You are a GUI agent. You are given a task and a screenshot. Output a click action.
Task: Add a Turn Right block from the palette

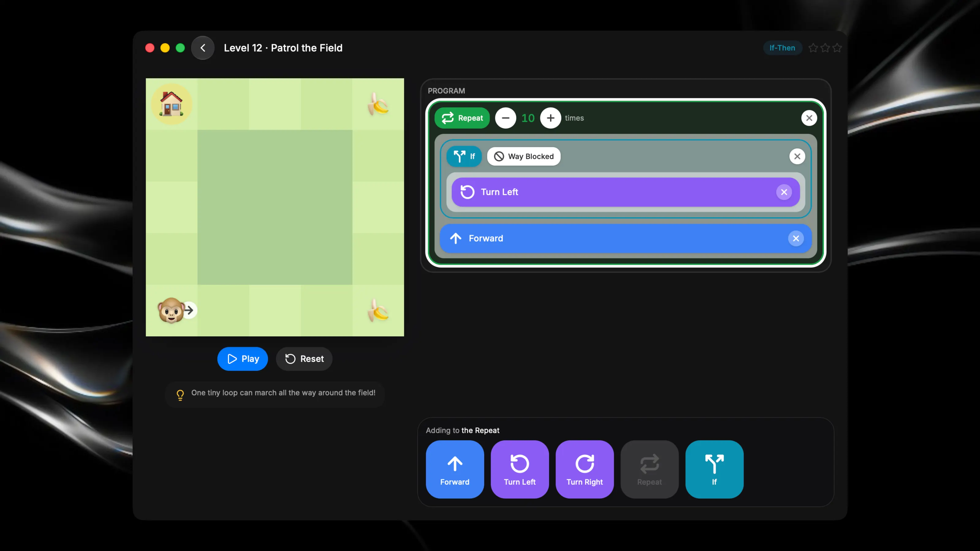point(585,469)
